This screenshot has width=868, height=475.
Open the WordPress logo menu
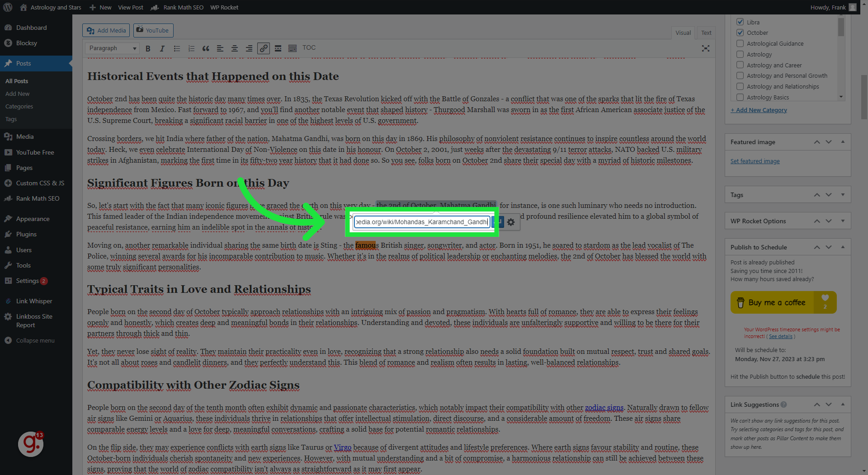click(8, 7)
